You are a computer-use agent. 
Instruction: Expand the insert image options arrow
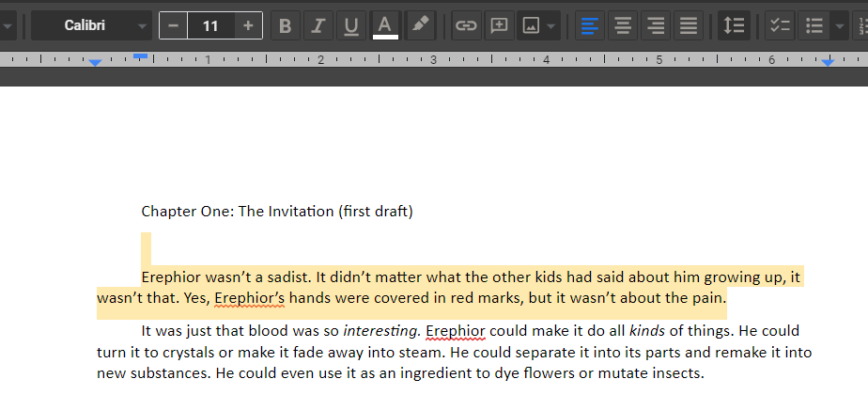pyautogui.click(x=551, y=26)
